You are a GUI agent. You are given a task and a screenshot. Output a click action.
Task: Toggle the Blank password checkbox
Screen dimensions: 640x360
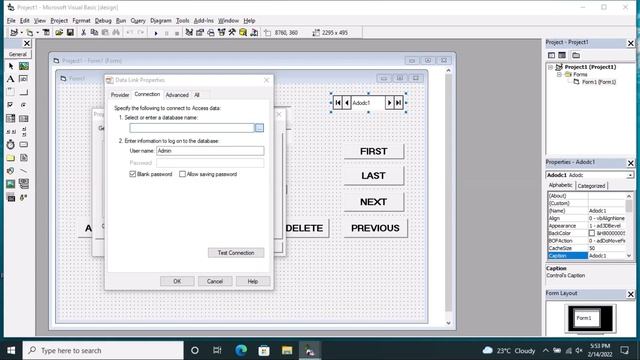click(x=133, y=174)
